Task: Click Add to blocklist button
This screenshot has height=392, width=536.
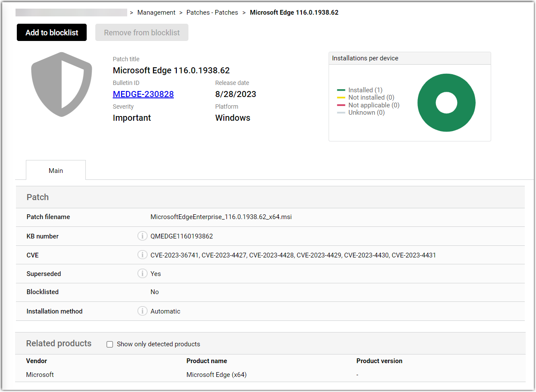Action: tap(52, 33)
